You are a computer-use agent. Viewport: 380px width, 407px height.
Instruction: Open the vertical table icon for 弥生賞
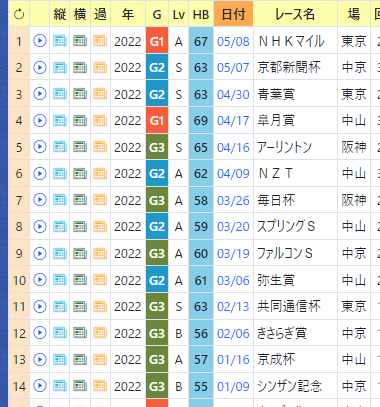(x=60, y=280)
